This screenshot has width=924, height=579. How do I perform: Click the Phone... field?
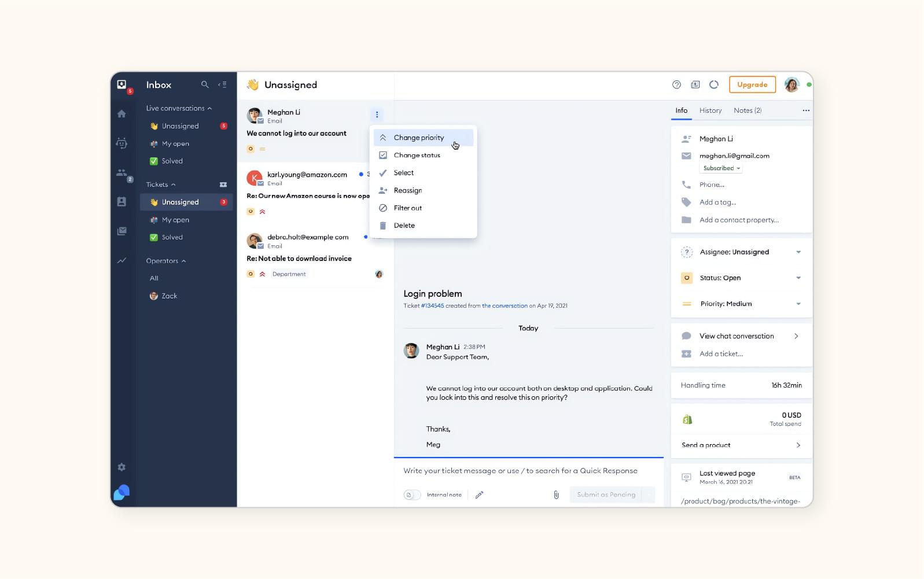click(712, 185)
